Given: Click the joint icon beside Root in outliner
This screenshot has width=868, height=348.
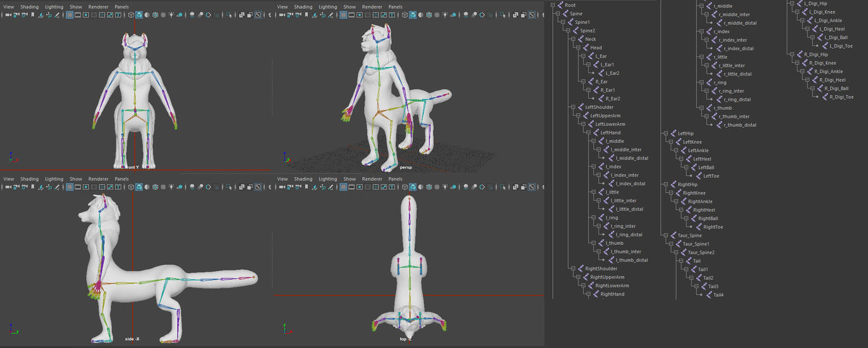Looking at the screenshot, I should pos(560,5).
